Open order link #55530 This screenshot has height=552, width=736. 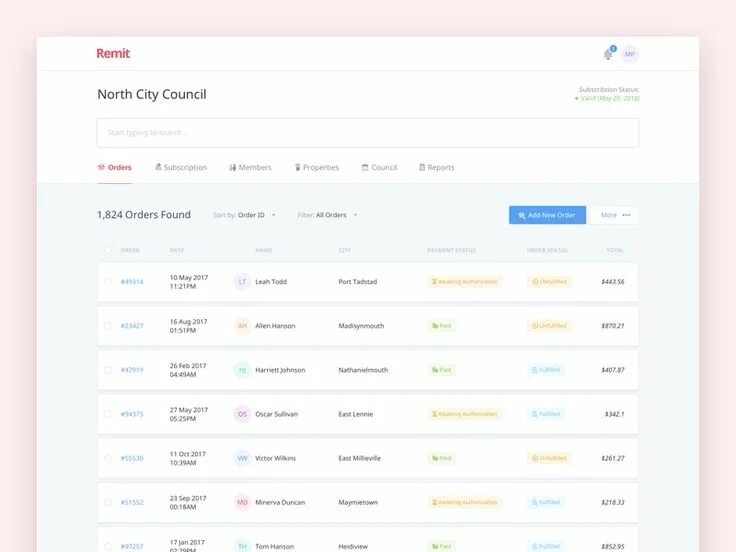(x=132, y=458)
